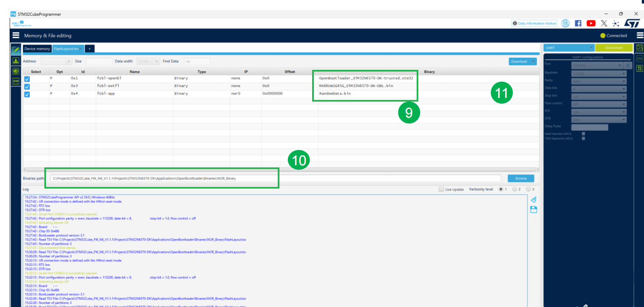The image size is (644, 307).
Task: Open the Option Bytes shield icon
Action: (16, 71)
